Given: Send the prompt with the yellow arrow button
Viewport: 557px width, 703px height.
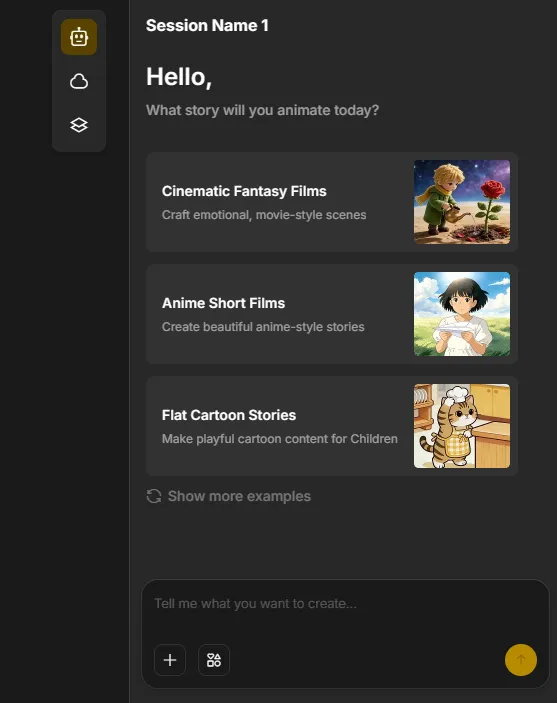Looking at the screenshot, I should (521, 660).
